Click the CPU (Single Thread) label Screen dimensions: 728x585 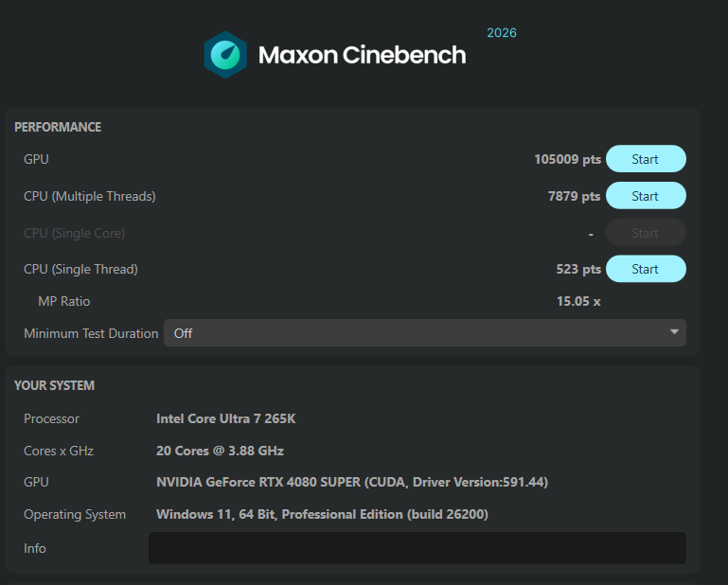tap(80, 269)
